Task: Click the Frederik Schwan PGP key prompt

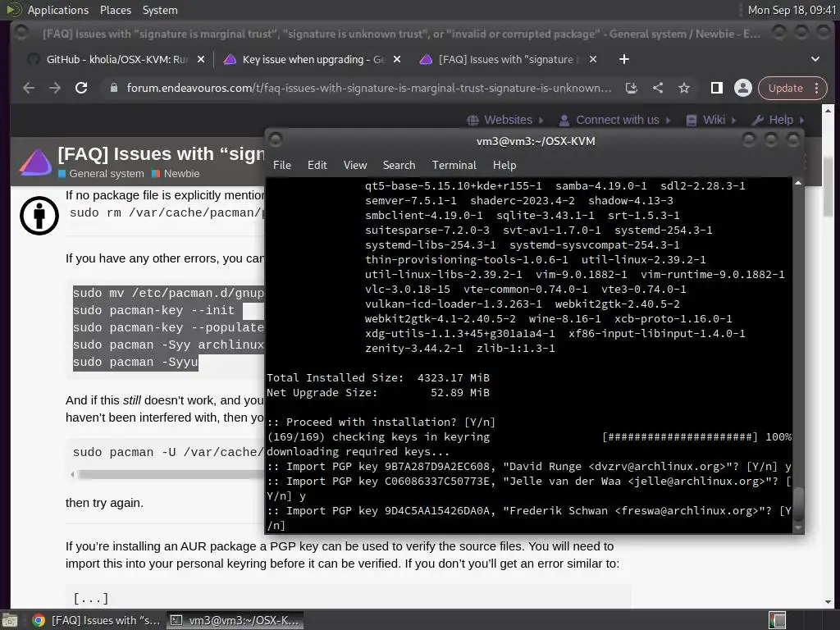Action: (x=529, y=518)
